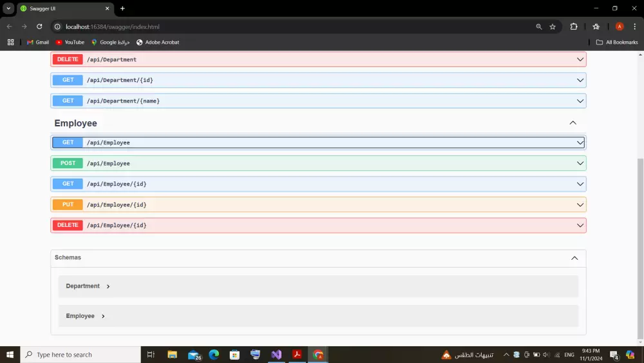Expand the Employee schema arrow
644x363 pixels.
pyautogui.click(x=103, y=316)
